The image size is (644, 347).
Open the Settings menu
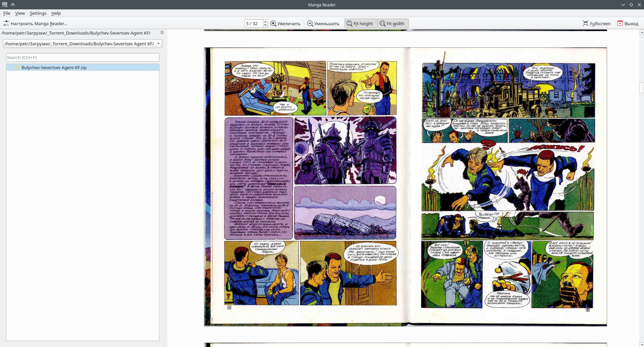point(38,13)
